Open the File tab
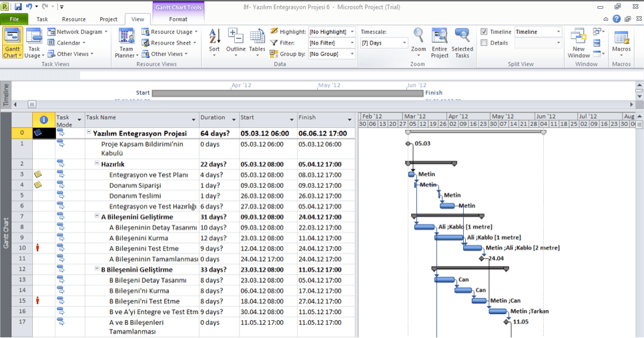644x338 pixels. 14,19
